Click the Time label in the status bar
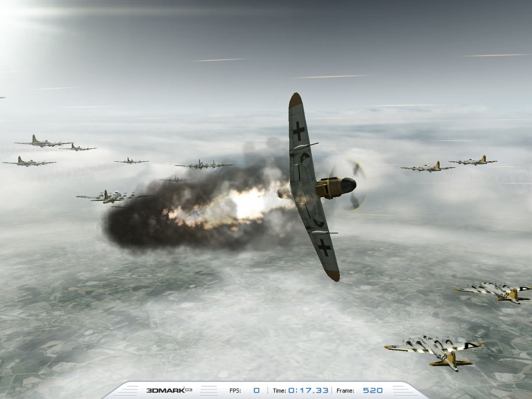Screen dimensions: 532x399 pos(280,391)
